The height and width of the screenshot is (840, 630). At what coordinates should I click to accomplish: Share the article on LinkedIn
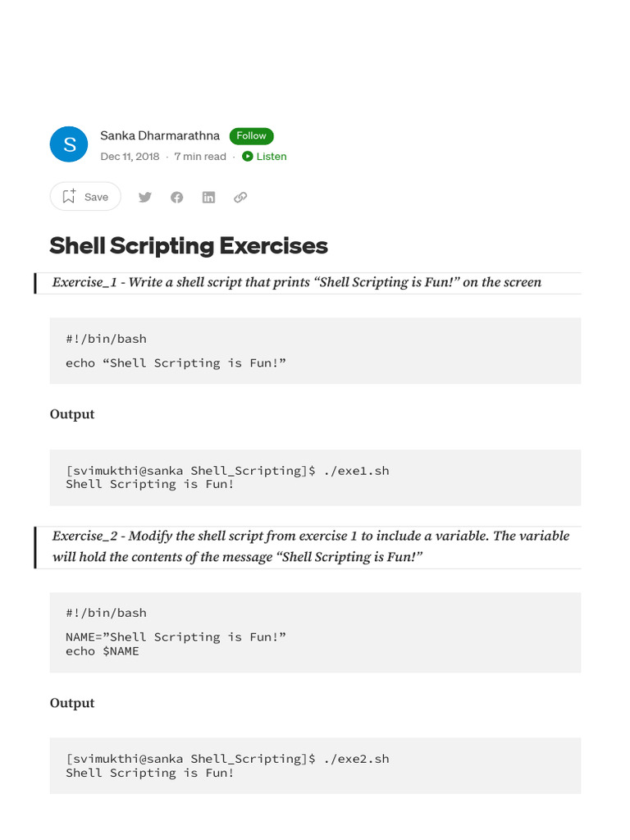pyautogui.click(x=208, y=197)
